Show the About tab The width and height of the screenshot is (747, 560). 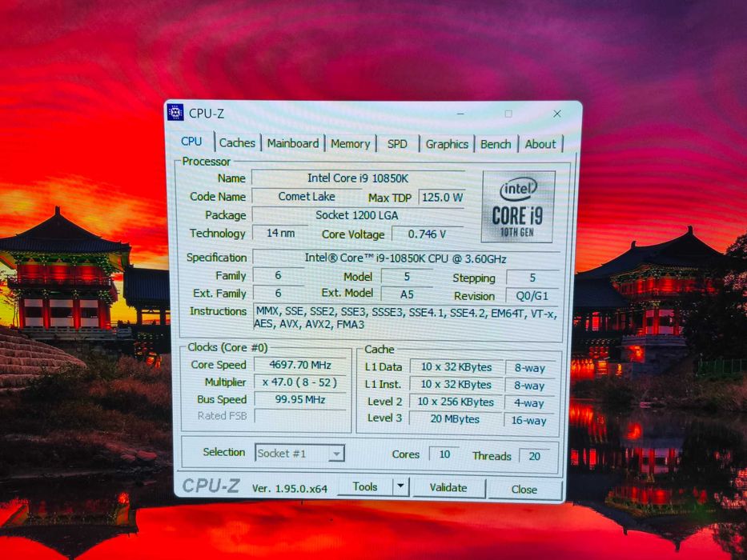tap(540, 144)
